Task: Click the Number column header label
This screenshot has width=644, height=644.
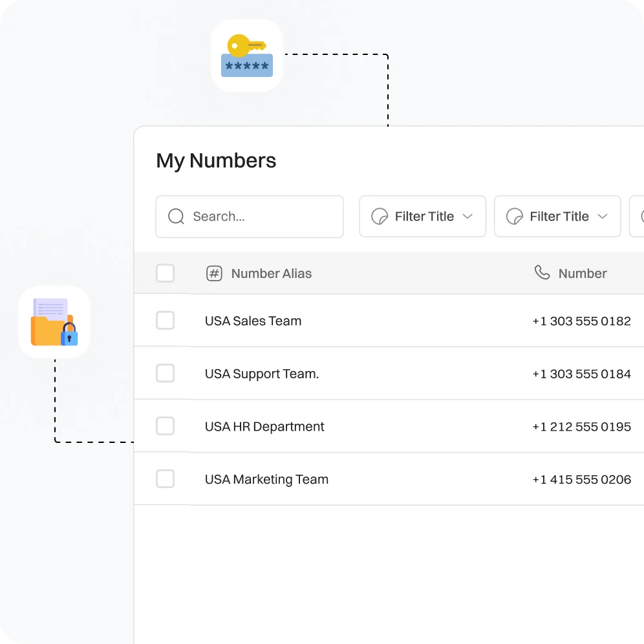Action: click(x=583, y=274)
